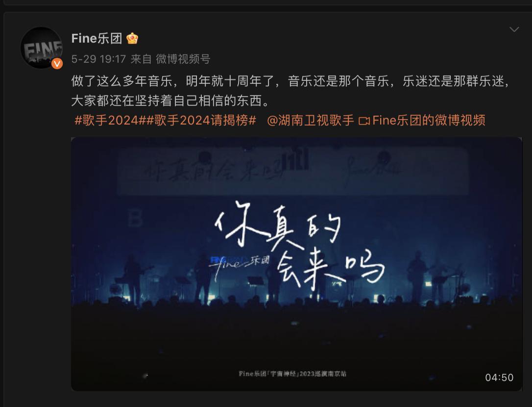The height and width of the screenshot is (407, 532).
Task: Click the 04:50 video duration label
Action: 499,378
